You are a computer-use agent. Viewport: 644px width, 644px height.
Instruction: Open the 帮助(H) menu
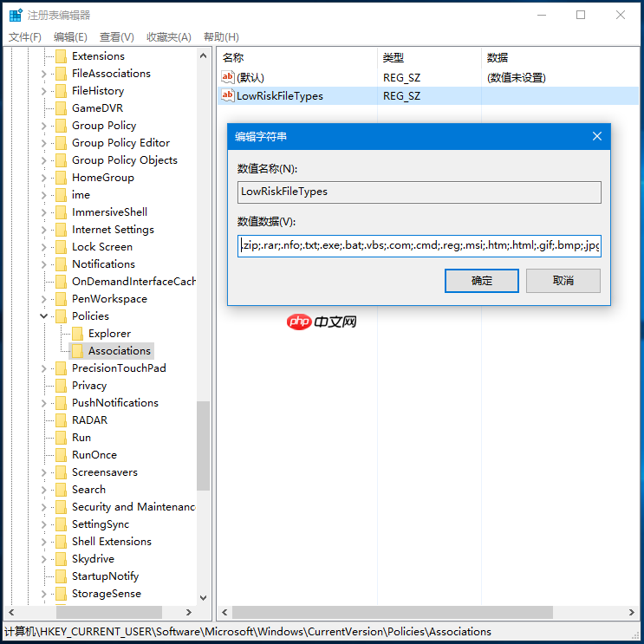(221, 37)
